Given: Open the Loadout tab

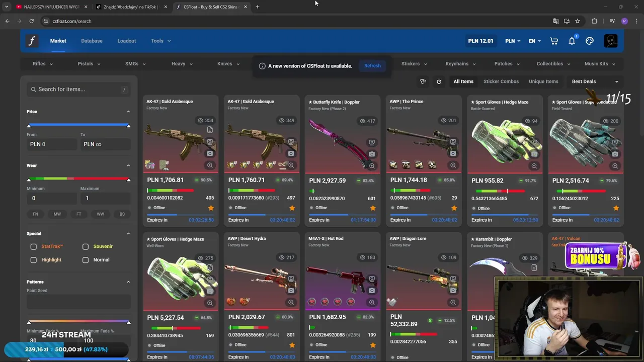Looking at the screenshot, I should pos(127,41).
